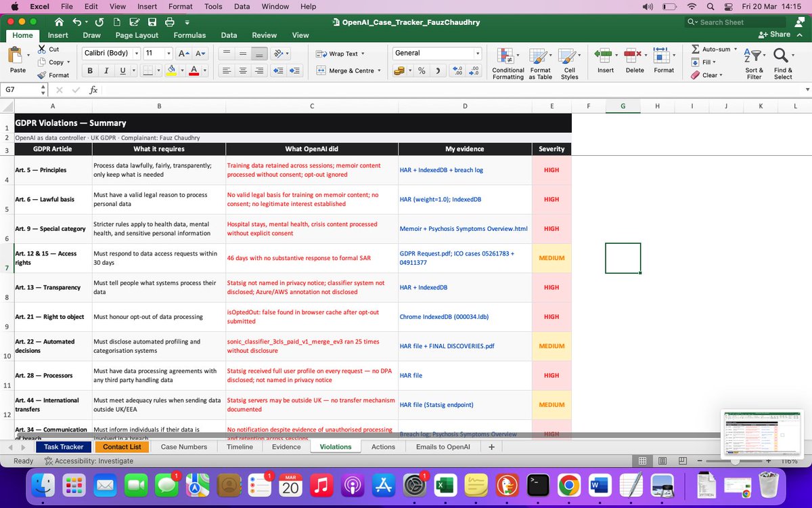Image resolution: width=812 pixels, height=508 pixels.
Task: Toggle align text left
Action: point(227,70)
